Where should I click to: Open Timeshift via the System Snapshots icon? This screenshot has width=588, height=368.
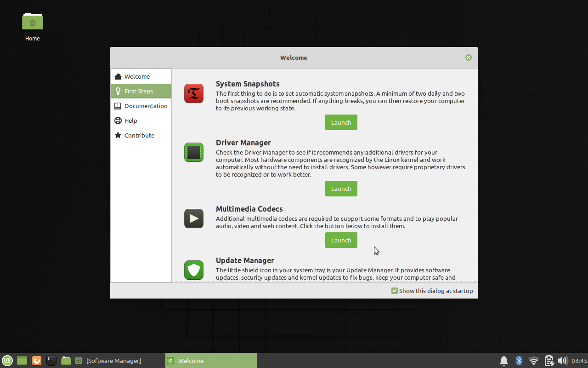193,93
